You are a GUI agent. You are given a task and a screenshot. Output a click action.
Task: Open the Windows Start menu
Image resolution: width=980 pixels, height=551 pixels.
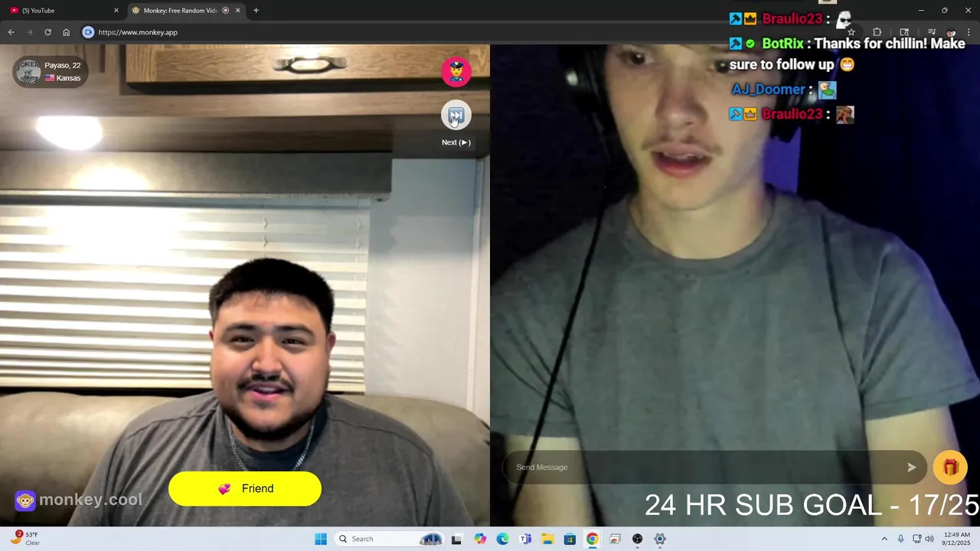tap(321, 540)
